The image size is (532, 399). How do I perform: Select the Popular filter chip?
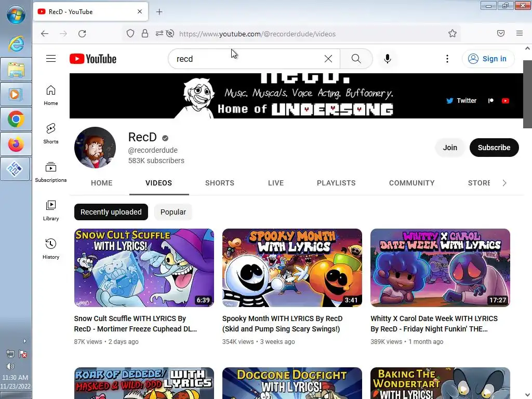coord(173,212)
